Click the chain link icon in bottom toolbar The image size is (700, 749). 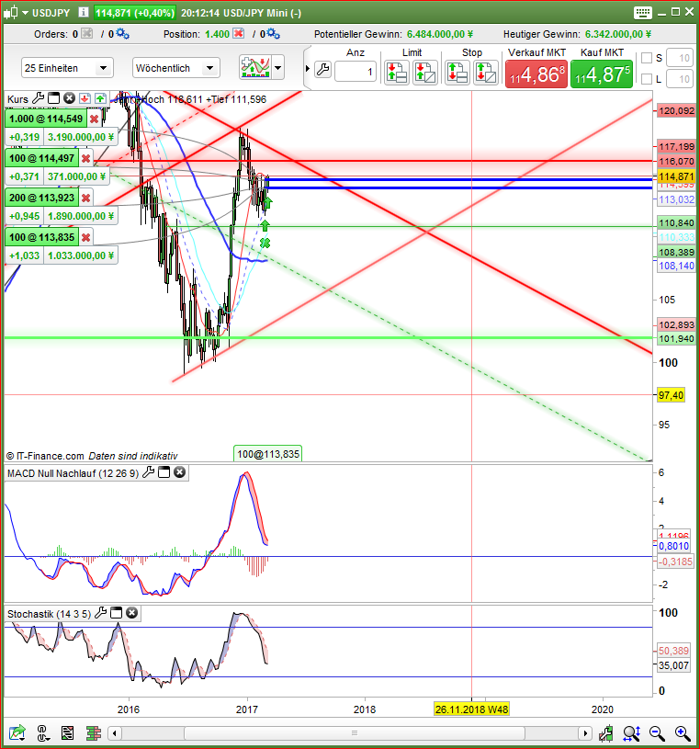tap(43, 732)
